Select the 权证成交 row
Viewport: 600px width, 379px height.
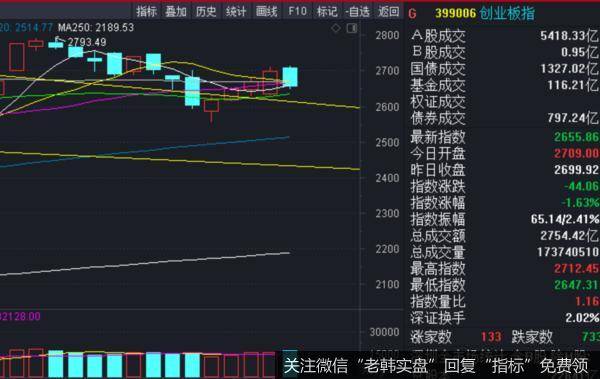pos(504,102)
